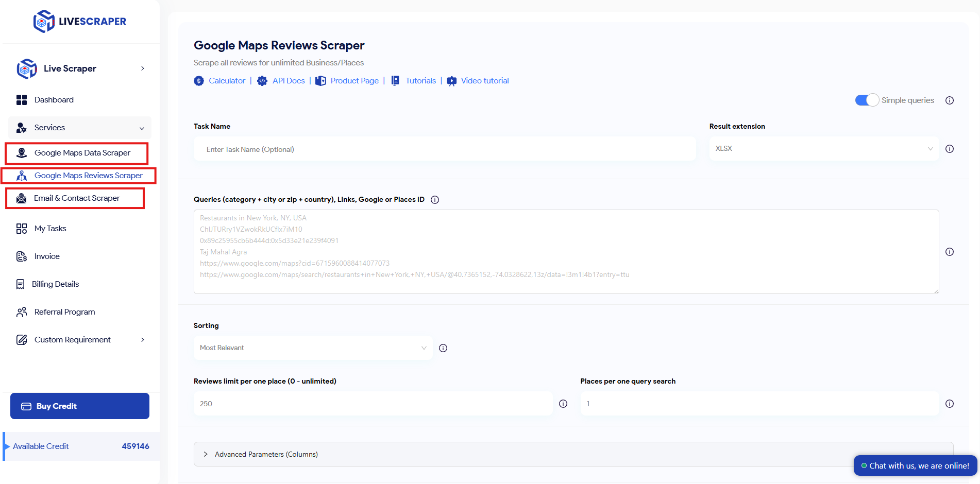The width and height of the screenshot is (980, 484).
Task: Open the Calculator link
Action: 227,81
